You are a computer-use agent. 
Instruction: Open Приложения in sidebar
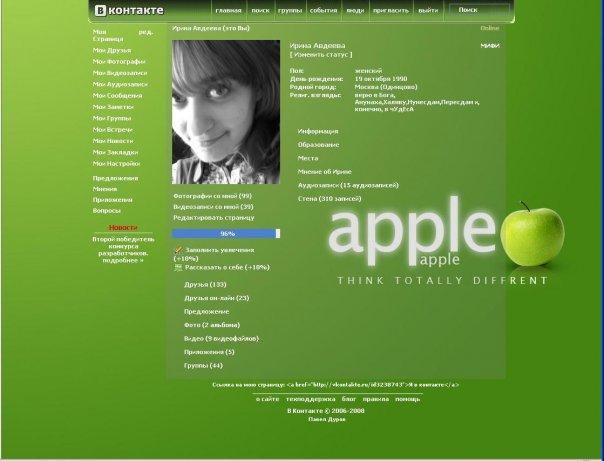tap(112, 200)
